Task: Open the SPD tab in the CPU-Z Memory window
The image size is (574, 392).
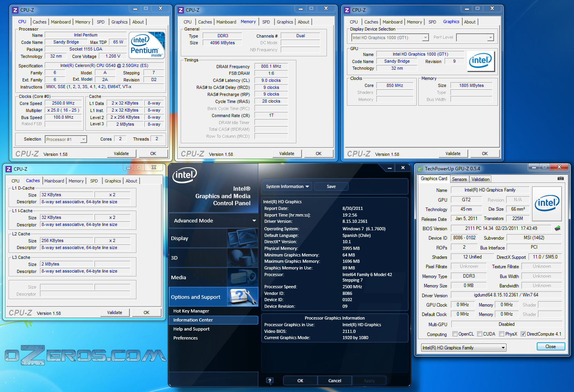Action: (266, 22)
